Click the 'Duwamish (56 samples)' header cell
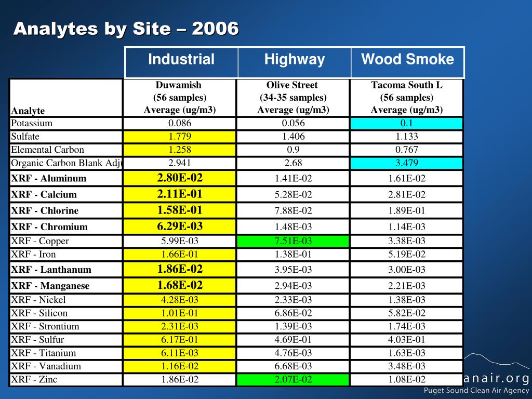This screenshot has width=532, height=399. point(179,98)
